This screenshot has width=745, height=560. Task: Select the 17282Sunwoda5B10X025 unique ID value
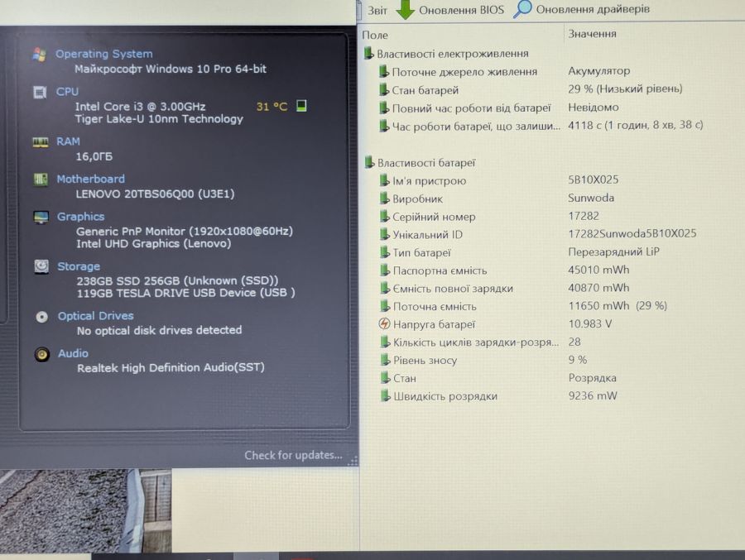point(632,234)
